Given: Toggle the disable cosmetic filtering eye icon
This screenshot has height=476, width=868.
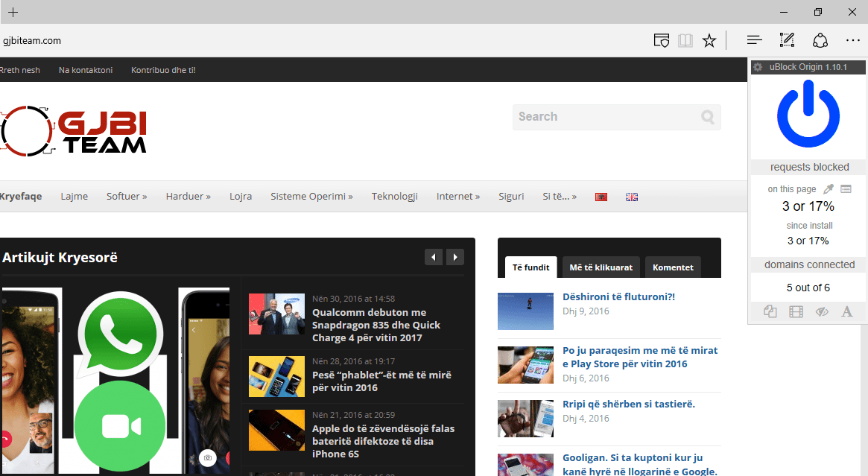Looking at the screenshot, I should coord(821,311).
